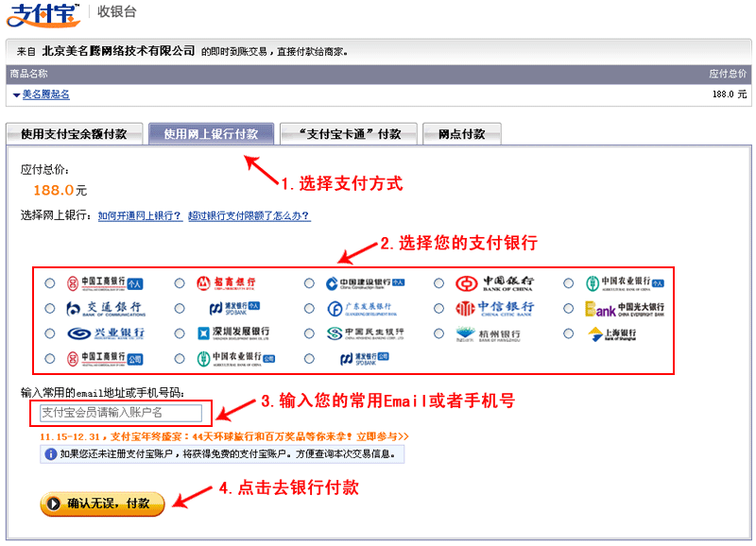The width and height of the screenshot is (756, 546).
Task: Open 超过银行支付限额了怎么办? link
Action: [249, 216]
